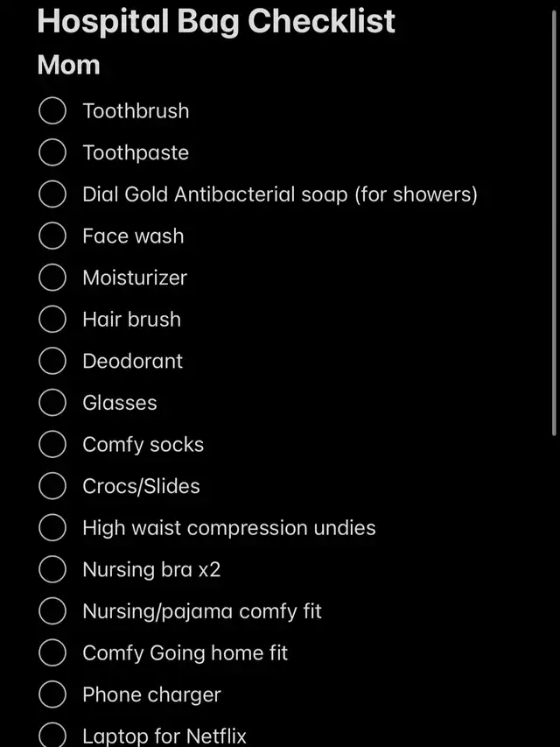Check off Phone charger
Viewport: 560px width, 747px height.
(52, 694)
